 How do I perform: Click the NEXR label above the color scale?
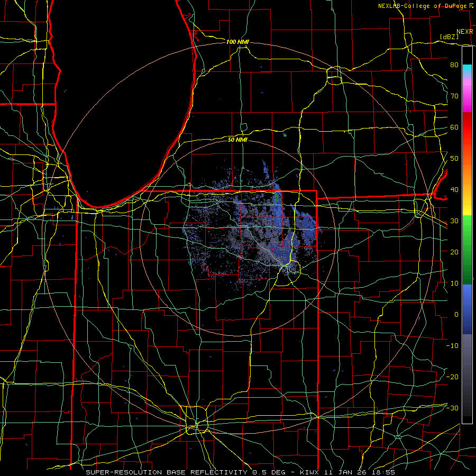(x=464, y=32)
